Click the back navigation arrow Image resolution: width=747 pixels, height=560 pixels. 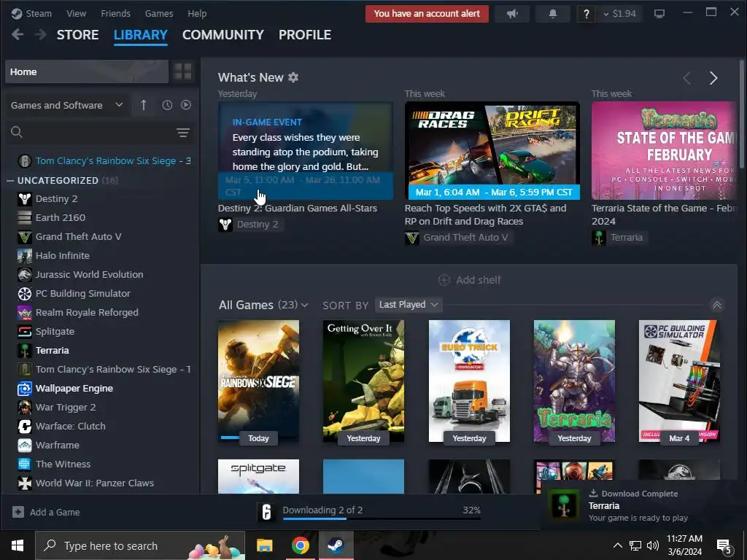click(x=18, y=35)
